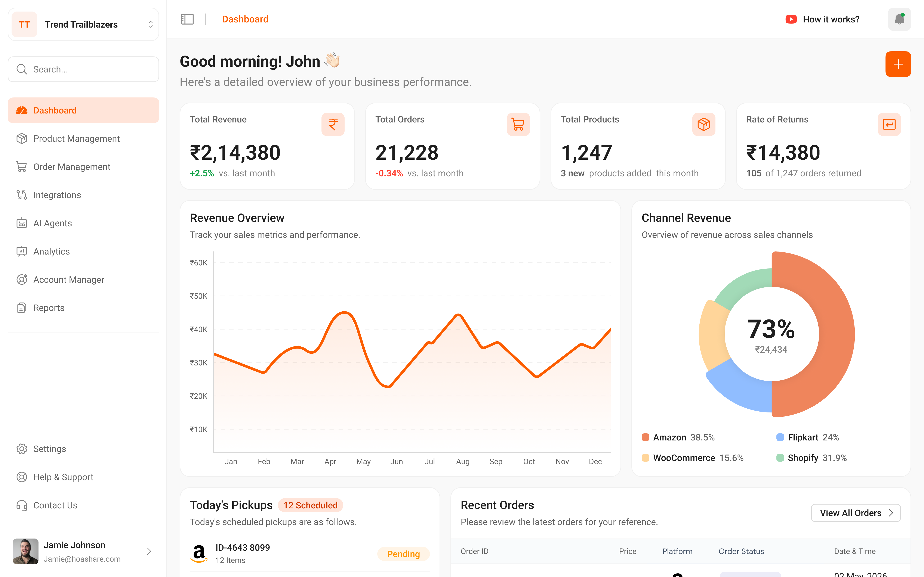The image size is (924, 577).
Task: Click View All Orders button
Action: pos(856,513)
